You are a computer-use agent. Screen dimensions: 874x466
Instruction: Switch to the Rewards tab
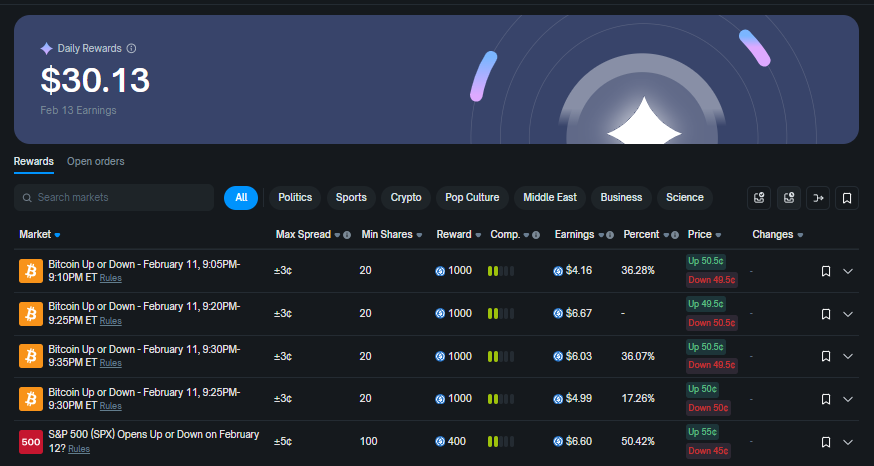34,162
